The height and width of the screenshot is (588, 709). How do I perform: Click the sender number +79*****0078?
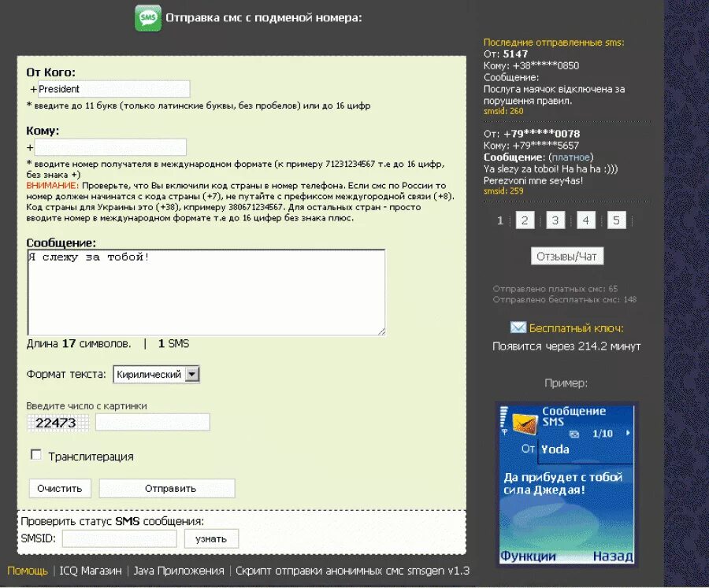(x=542, y=134)
